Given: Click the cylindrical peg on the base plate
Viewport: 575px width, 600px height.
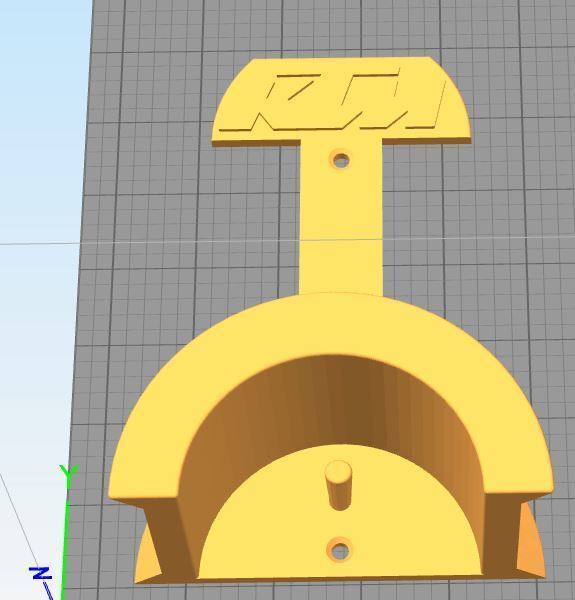Looking at the screenshot, I should tap(338, 485).
